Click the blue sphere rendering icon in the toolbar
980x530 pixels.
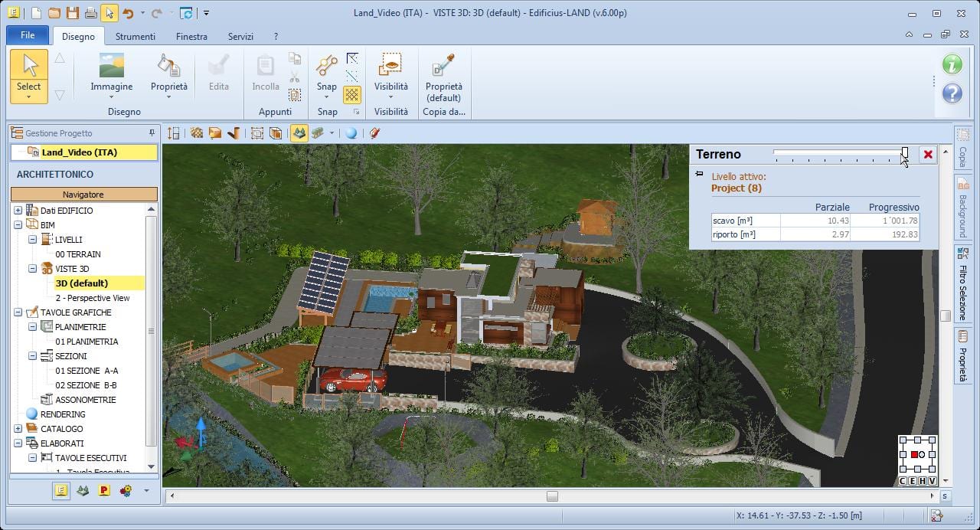(351, 133)
